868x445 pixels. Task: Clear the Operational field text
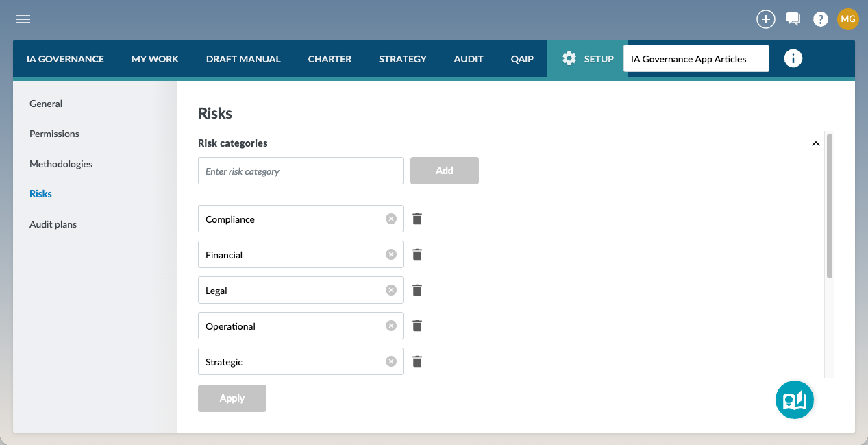click(x=391, y=326)
